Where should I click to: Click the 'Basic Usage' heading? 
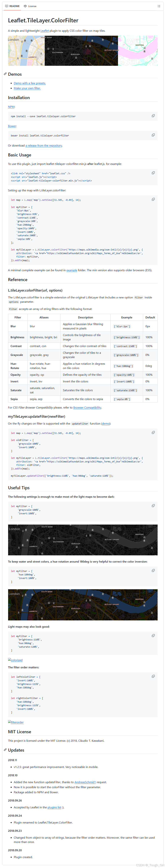tap(19, 155)
